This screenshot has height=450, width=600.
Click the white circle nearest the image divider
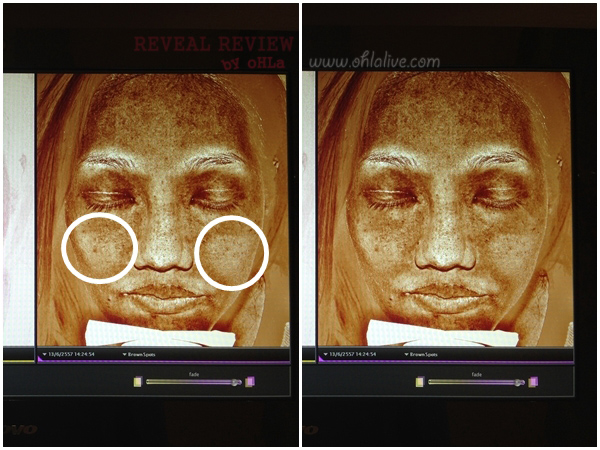point(232,252)
